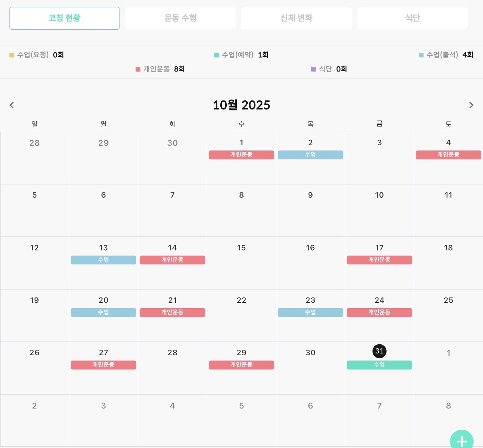Screen dimensions: 483x448
Task: Click the purple 식단 legend swatch
Action: pos(313,69)
